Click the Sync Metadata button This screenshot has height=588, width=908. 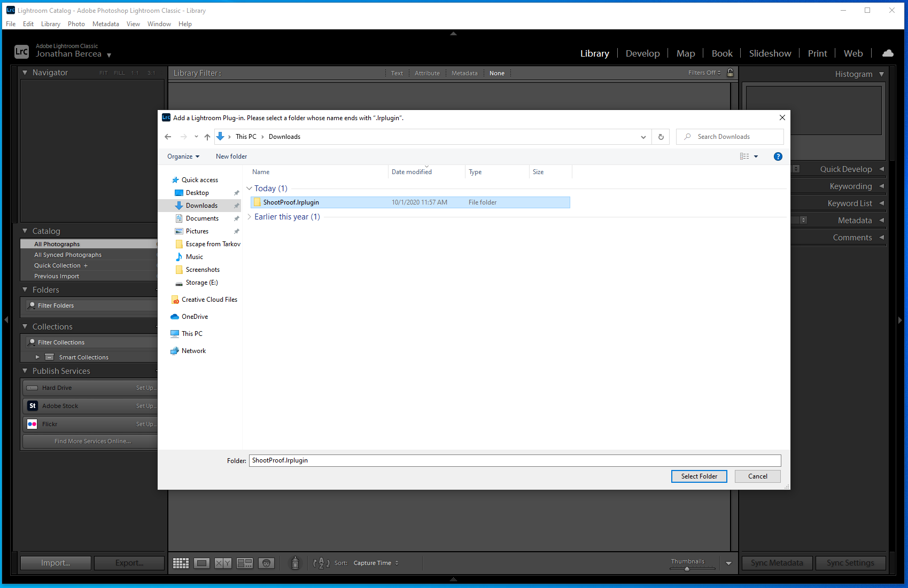coord(777,563)
